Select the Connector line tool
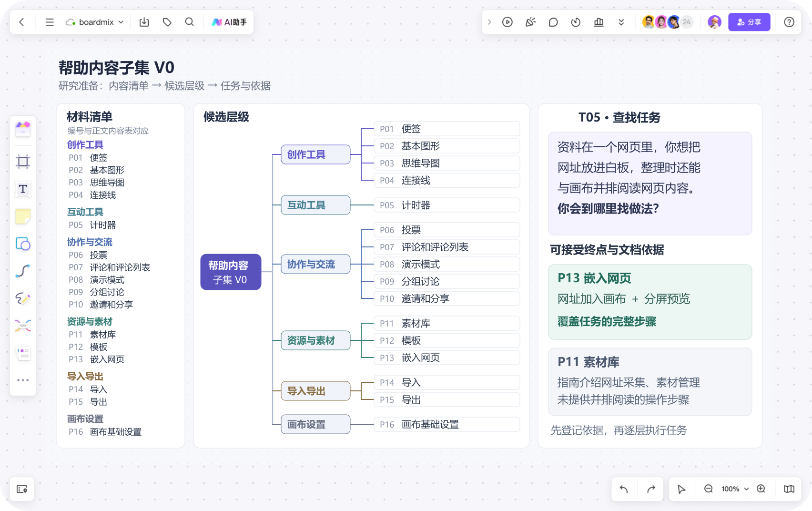This screenshot has height=511, width=812. click(x=23, y=271)
